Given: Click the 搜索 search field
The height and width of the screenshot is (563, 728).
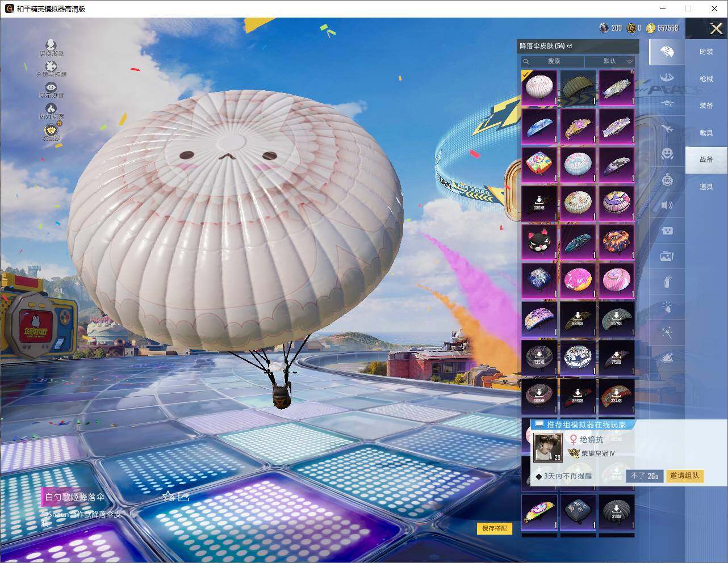Looking at the screenshot, I should [x=553, y=61].
